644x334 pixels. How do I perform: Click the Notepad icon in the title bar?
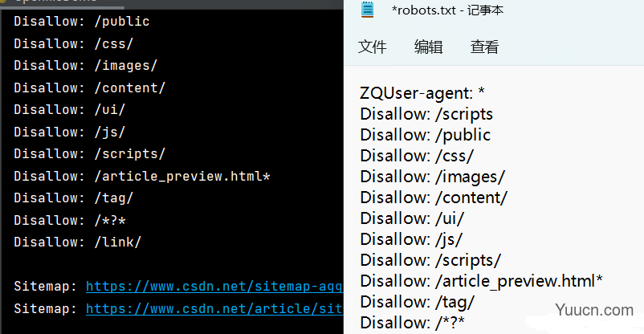(368, 10)
